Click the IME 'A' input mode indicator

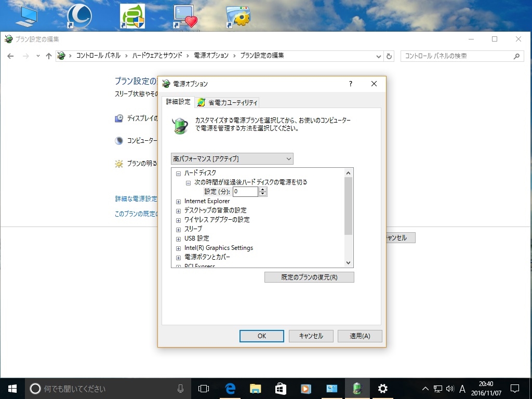click(x=462, y=389)
